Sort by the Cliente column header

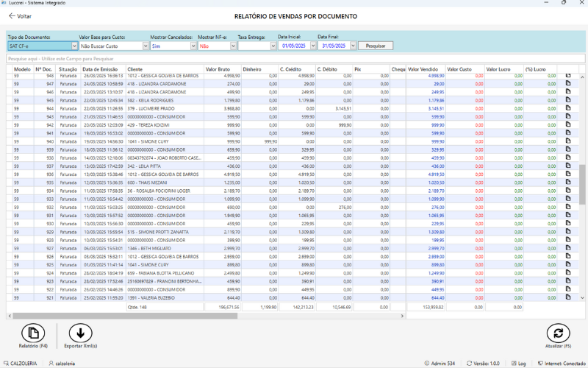tap(165, 69)
